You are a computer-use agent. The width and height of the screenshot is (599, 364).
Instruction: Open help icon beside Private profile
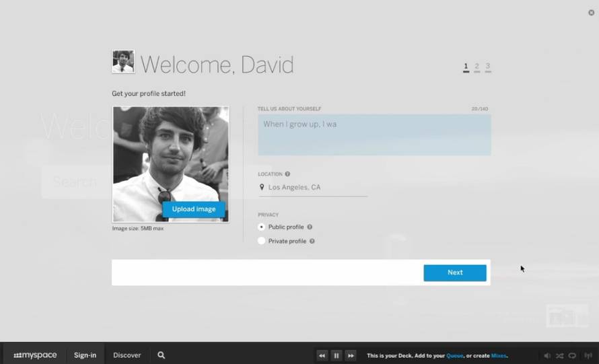coord(312,241)
